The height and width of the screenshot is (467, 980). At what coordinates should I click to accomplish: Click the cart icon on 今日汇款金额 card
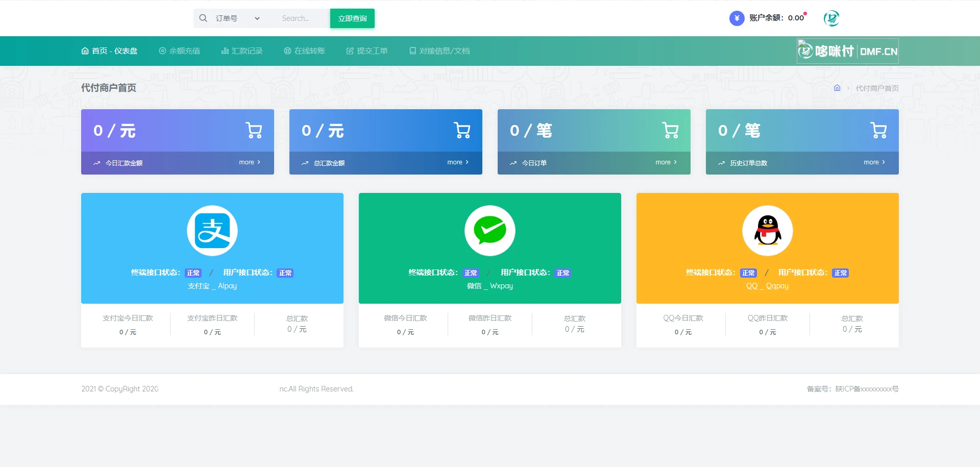(254, 131)
